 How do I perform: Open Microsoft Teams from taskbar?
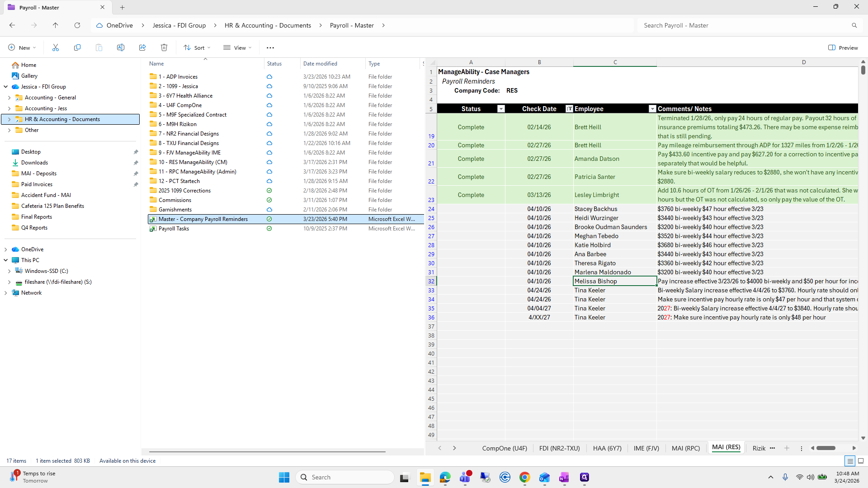point(465,477)
